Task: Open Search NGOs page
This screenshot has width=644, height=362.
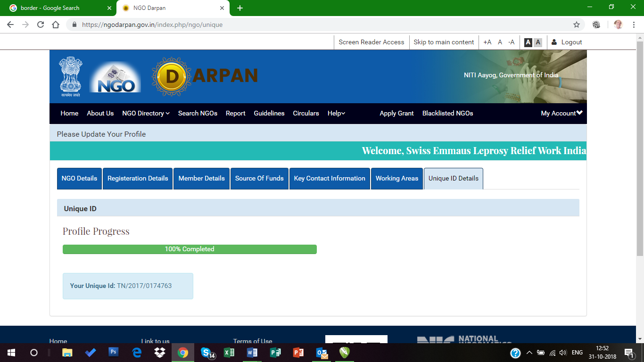Action: (x=198, y=113)
